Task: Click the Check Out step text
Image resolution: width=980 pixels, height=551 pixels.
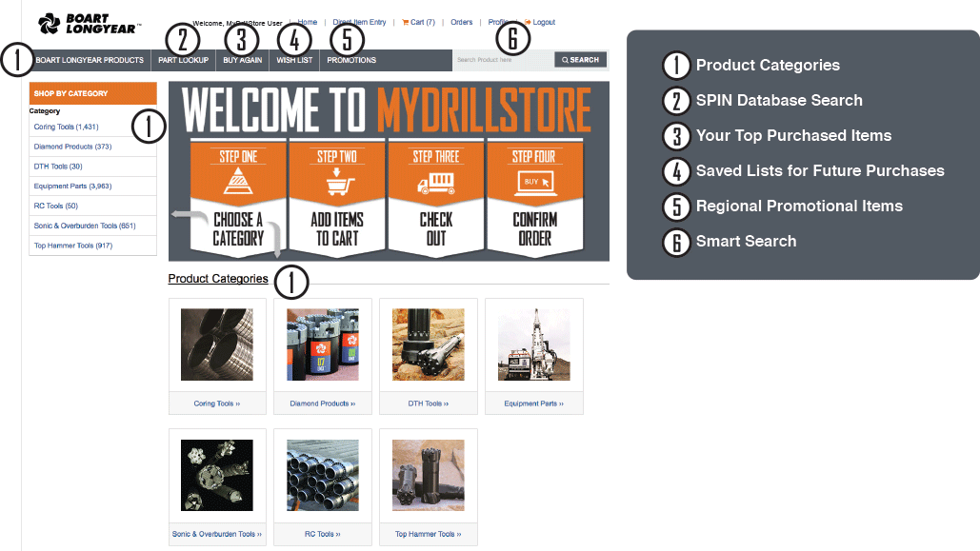Action: [x=436, y=228]
